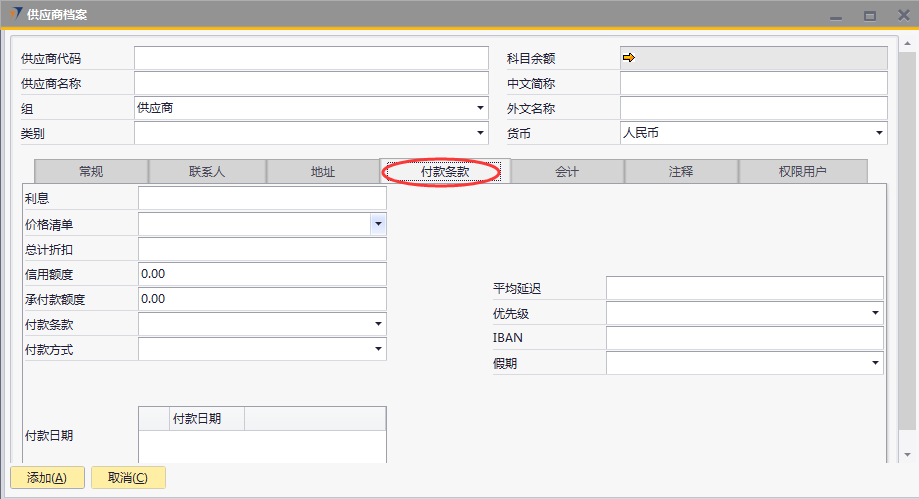This screenshot has height=499, width=919.
Task: Switch to the 常规 tab
Action: [x=90, y=172]
